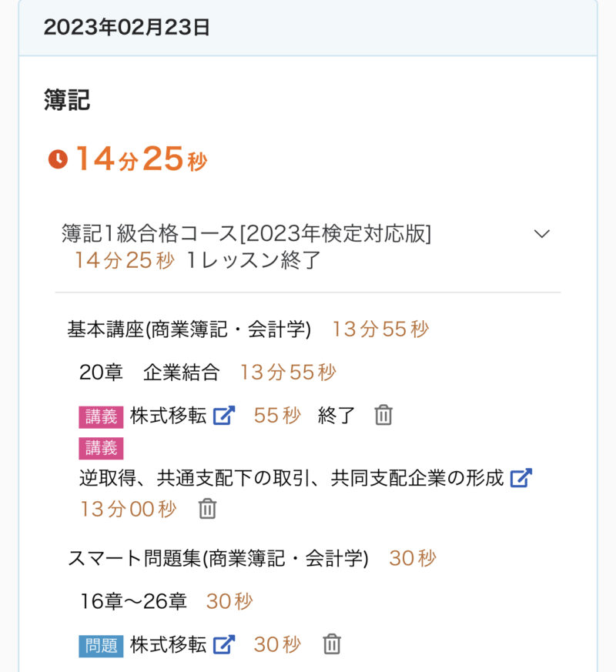Select スマート問題集(商業簿記・会計学) section

(218, 559)
